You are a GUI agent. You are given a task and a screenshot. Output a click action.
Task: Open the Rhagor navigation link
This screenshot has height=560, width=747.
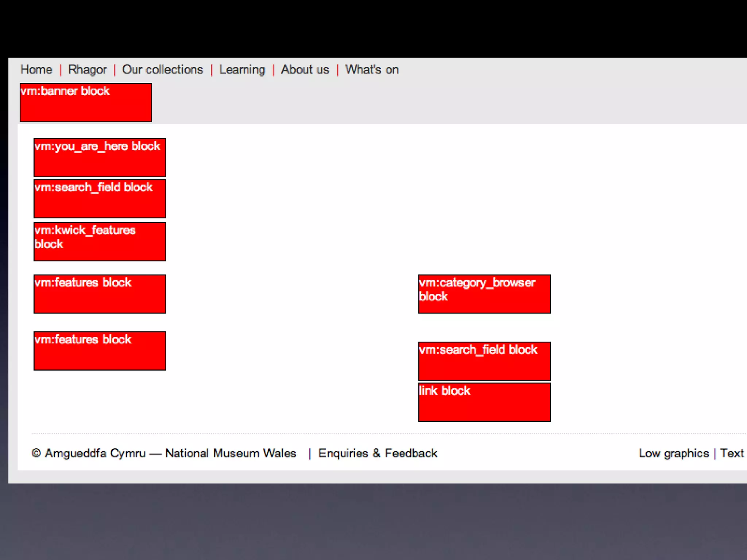click(87, 69)
